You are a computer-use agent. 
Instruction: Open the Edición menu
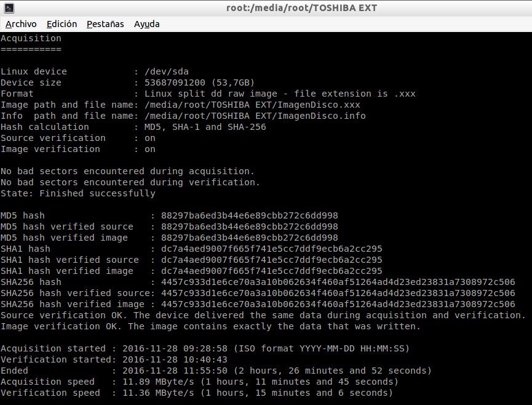click(x=62, y=24)
